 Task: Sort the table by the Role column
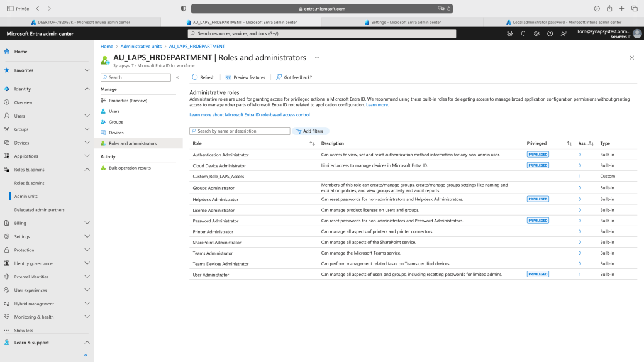point(312,143)
